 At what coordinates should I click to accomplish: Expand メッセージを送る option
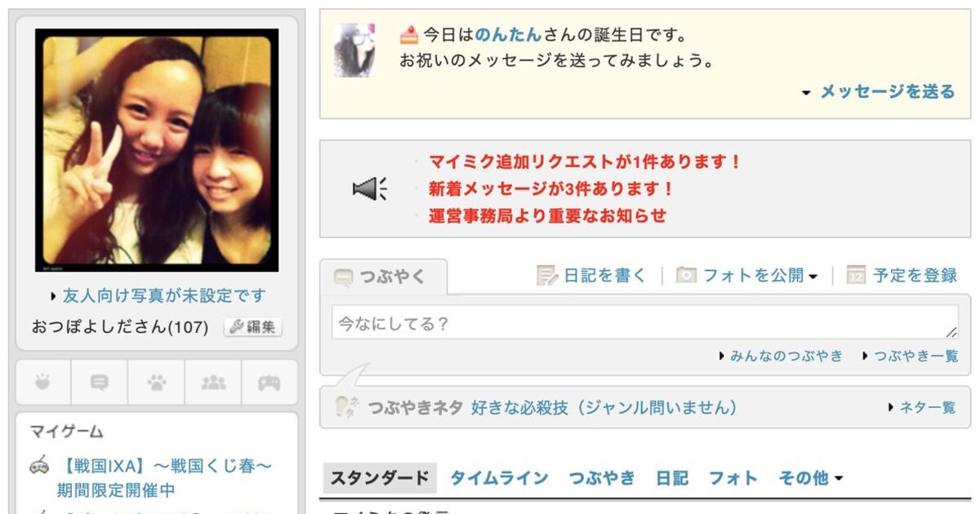879,91
